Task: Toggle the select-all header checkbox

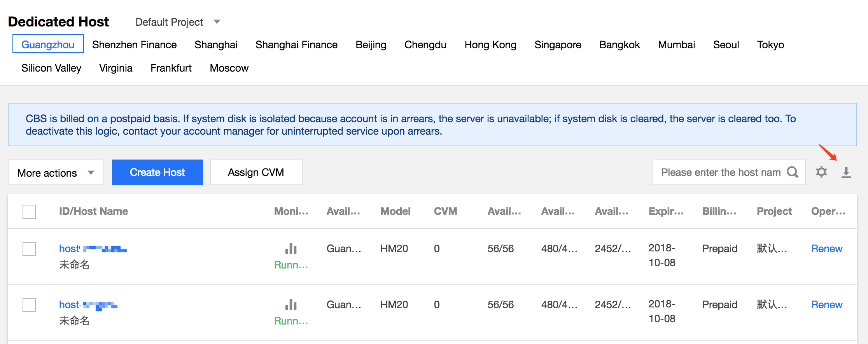Action: point(29,212)
